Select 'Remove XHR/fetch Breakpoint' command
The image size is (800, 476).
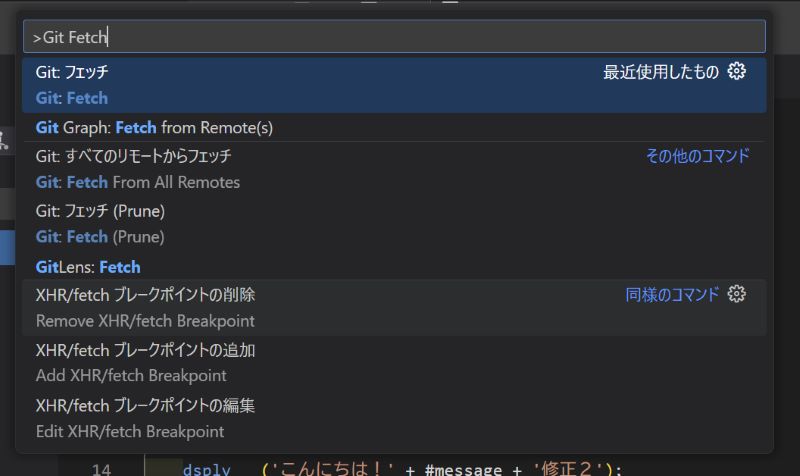click(x=394, y=308)
